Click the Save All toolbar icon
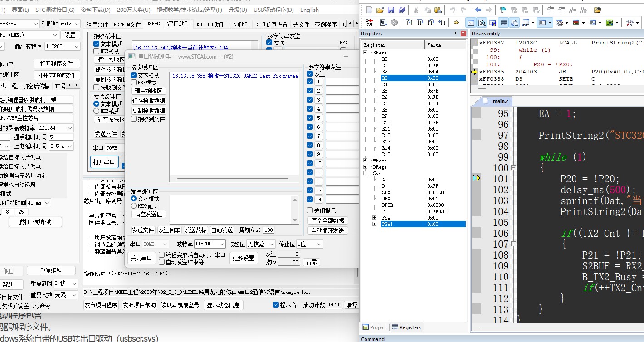644x342 pixels. click(402, 10)
